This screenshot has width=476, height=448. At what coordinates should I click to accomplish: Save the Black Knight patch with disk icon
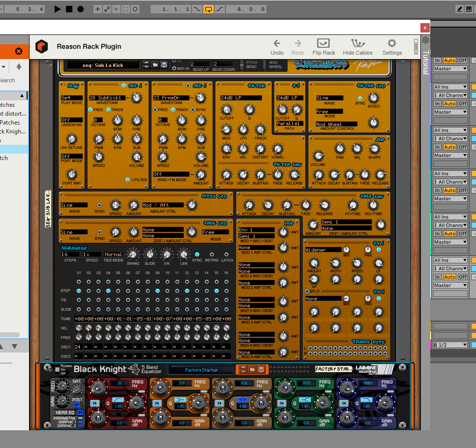[261, 369]
